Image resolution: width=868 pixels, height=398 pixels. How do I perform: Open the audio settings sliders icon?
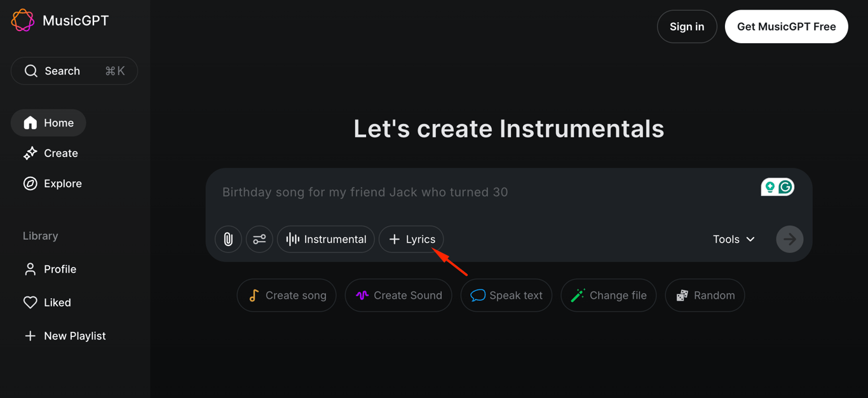coord(259,239)
